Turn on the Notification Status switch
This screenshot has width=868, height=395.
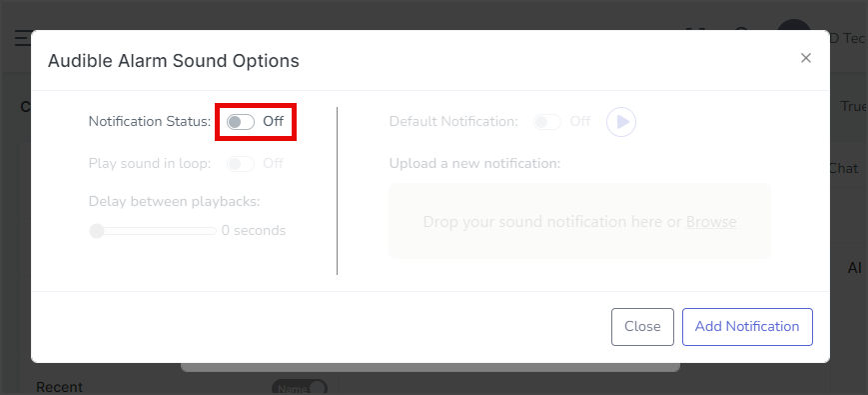[x=241, y=122]
